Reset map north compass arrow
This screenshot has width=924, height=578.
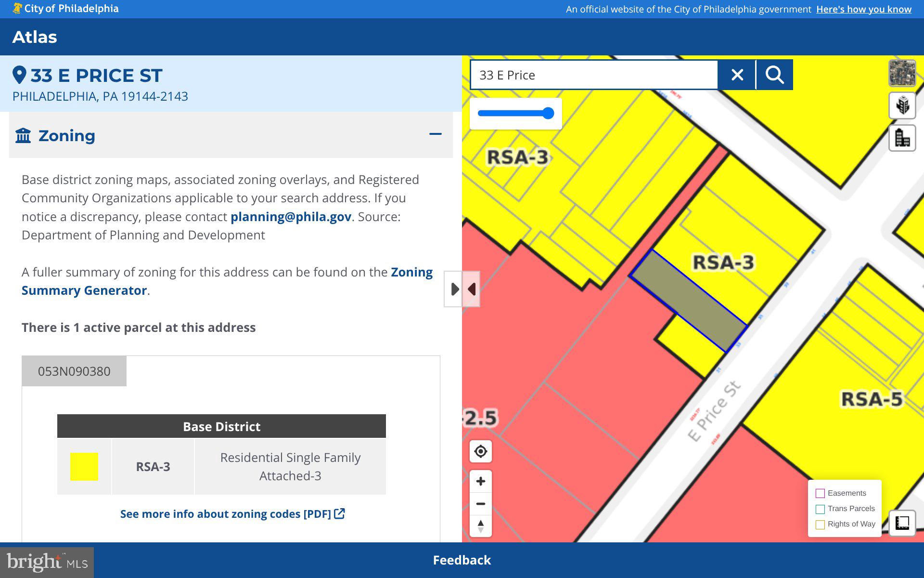click(480, 525)
